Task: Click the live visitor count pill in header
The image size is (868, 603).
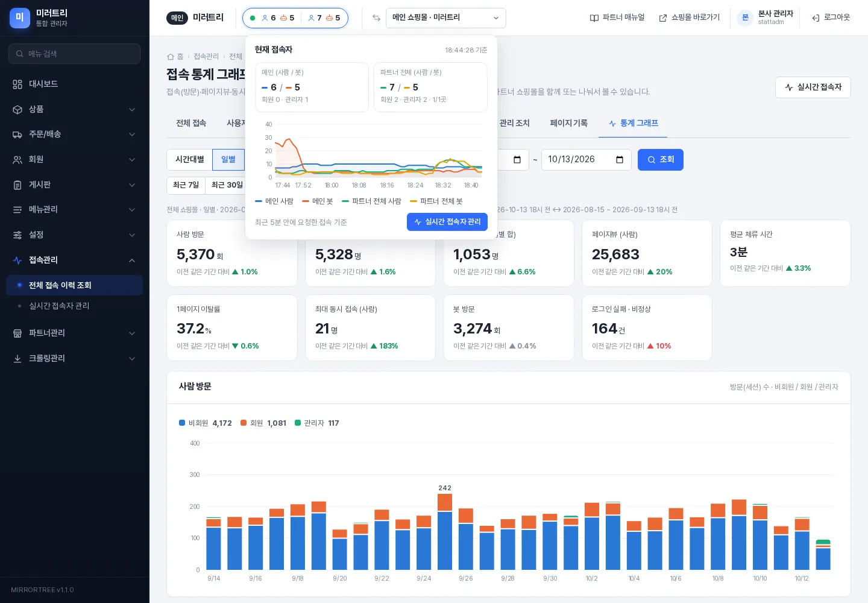Action: (x=295, y=18)
